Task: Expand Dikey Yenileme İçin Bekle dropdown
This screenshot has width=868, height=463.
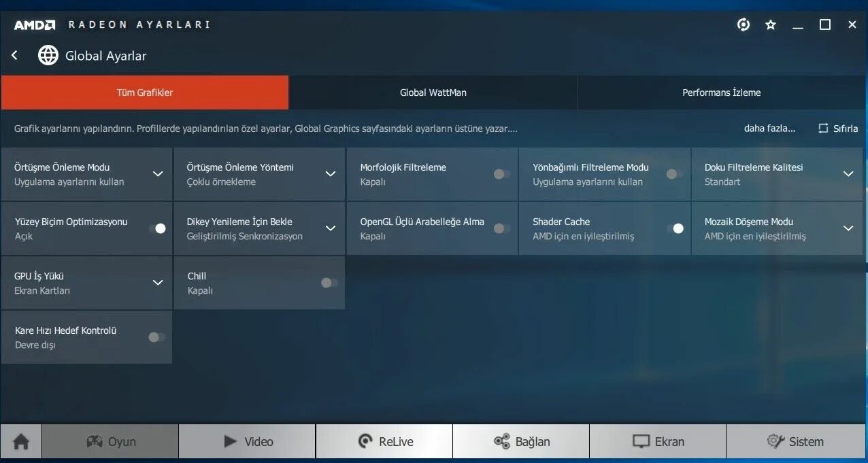Action: [x=331, y=228]
